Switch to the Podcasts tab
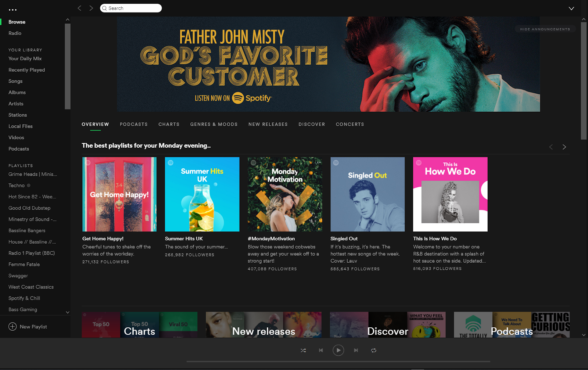The image size is (588, 370). tap(134, 124)
